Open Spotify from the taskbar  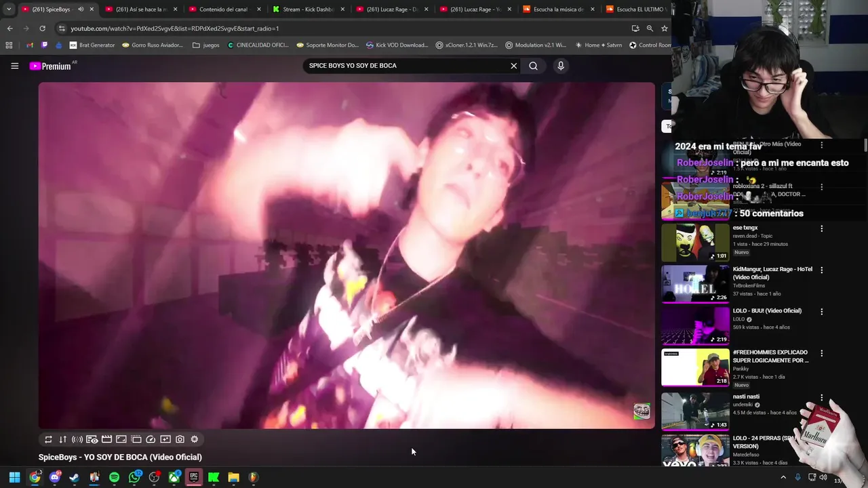click(114, 477)
